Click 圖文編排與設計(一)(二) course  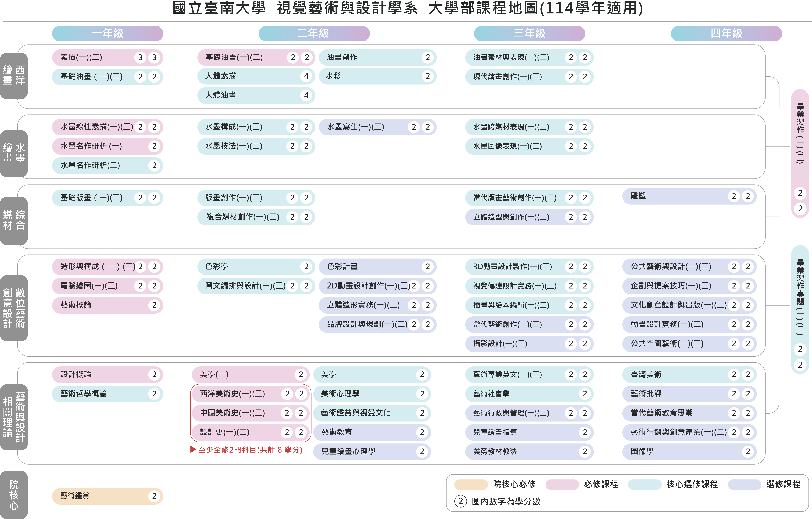(x=256, y=286)
